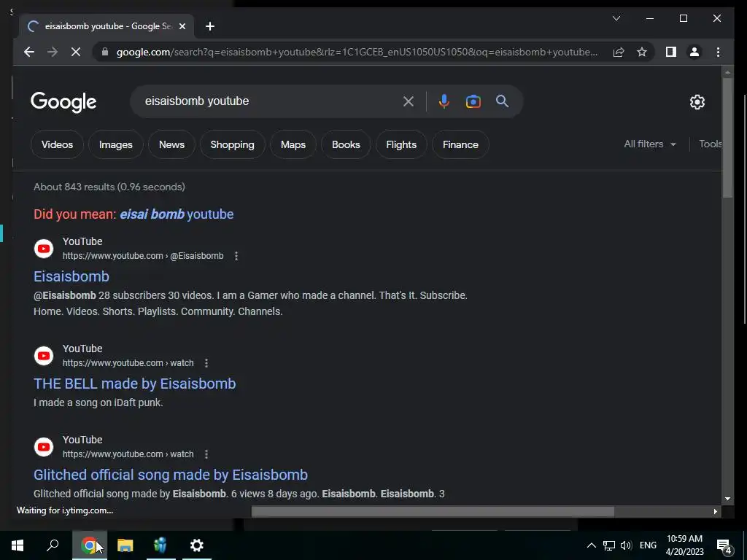The image size is (747, 560).
Task: Open Settings gear on the taskbar
Action: coord(196,545)
